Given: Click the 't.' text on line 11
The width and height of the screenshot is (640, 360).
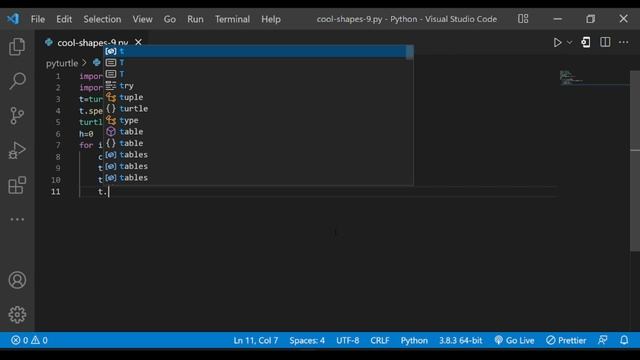Looking at the screenshot, I should pos(102,192).
